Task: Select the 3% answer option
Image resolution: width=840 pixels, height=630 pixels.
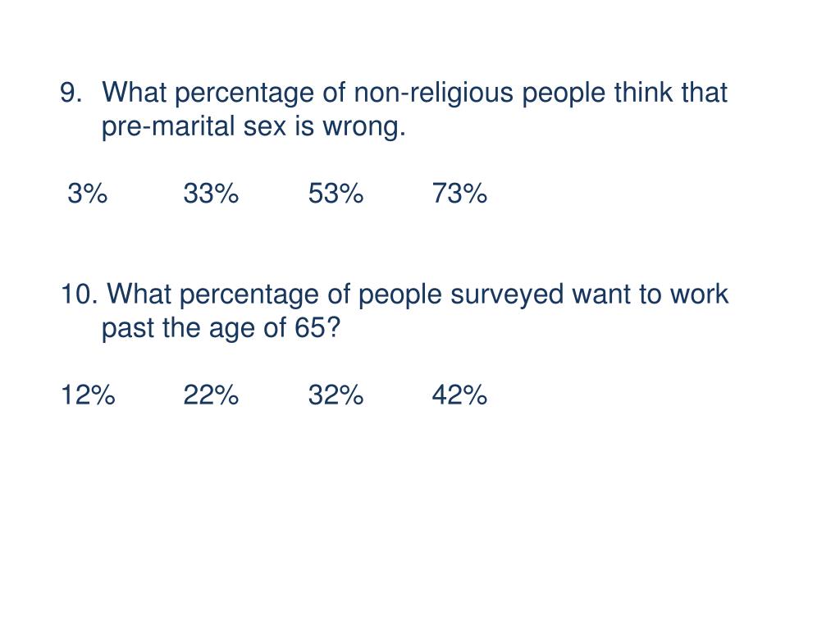Action: click(x=87, y=194)
